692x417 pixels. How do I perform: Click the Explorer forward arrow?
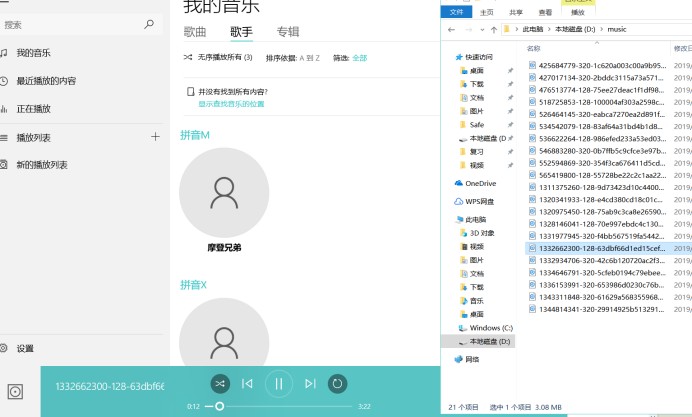469,30
